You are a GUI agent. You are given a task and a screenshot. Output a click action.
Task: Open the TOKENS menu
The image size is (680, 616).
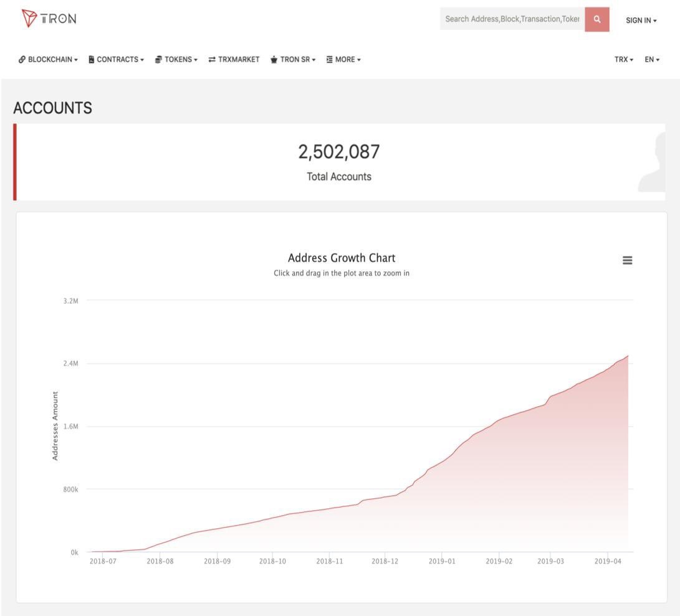tap(181, 60)
